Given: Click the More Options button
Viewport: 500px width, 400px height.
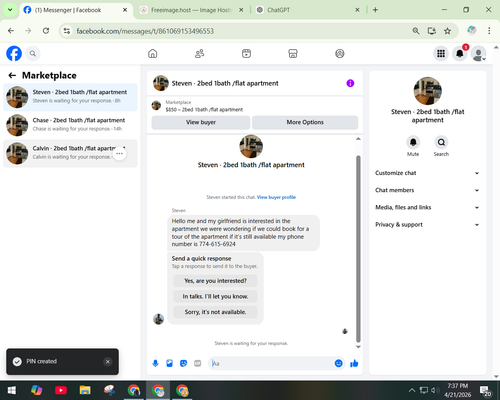Looking at the screenshot, I should (x=305, y=122).
